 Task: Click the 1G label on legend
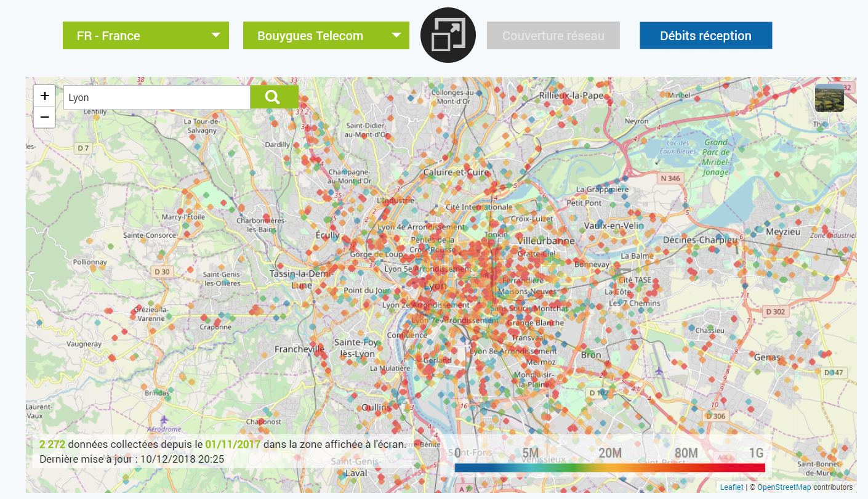(757, 454)
